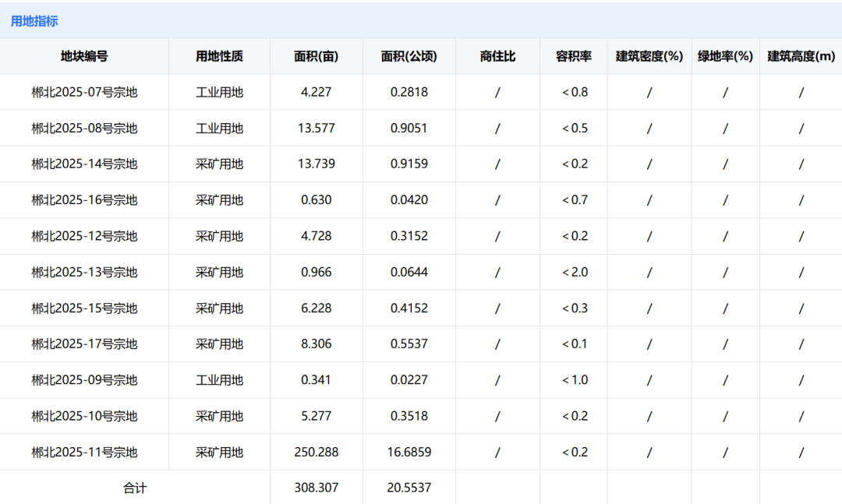This screenshot has height=504, width=842.
Task: Click the 用地指标 section title
Action: 34,21
